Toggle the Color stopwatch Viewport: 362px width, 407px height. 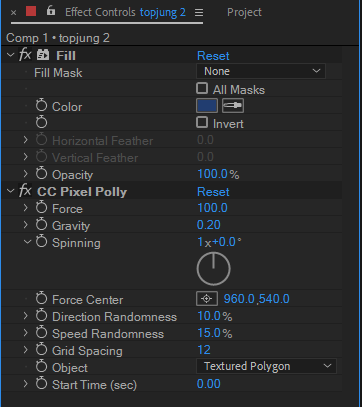pyautogui.click(x=42, y=106)
